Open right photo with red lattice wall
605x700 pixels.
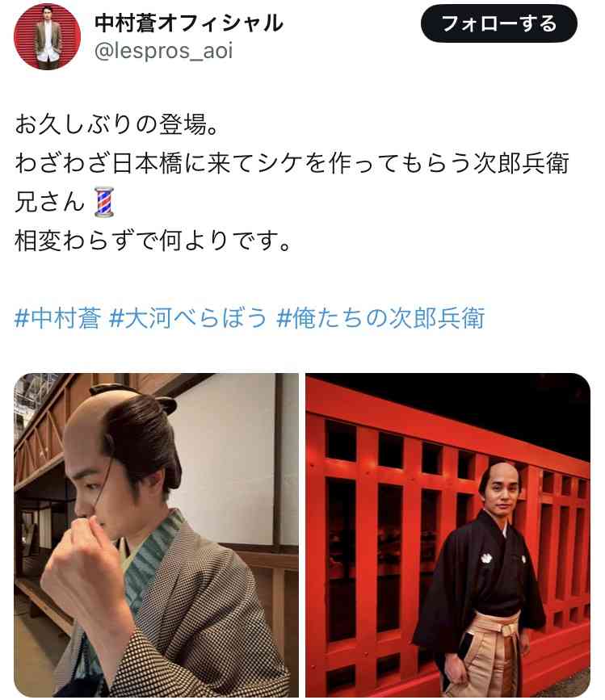coord(447,534)
